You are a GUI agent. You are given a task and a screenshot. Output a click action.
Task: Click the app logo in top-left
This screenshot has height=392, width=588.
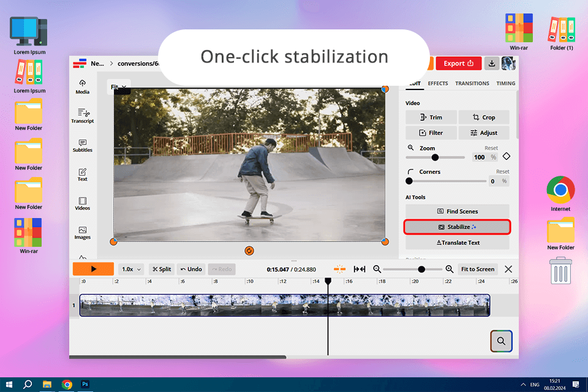[80, 64]
